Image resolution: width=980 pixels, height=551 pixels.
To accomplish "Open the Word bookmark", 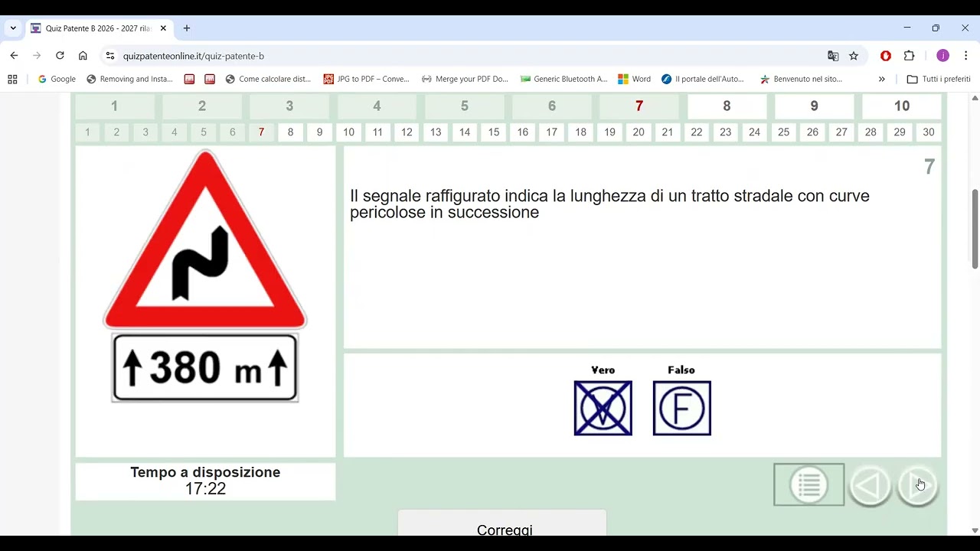I will [x=635, y=79].
